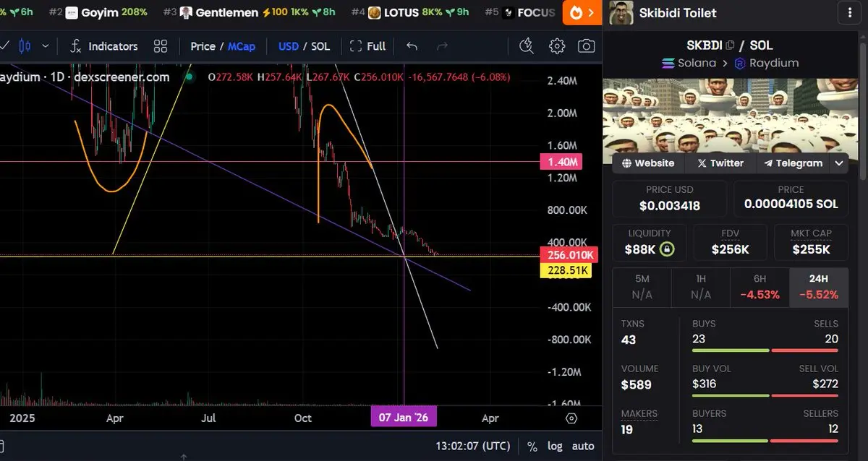Open chart settings gear

(557, 46)
